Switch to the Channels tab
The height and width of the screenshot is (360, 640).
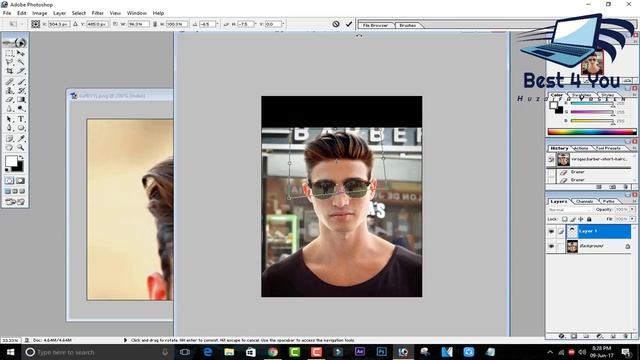584,201
